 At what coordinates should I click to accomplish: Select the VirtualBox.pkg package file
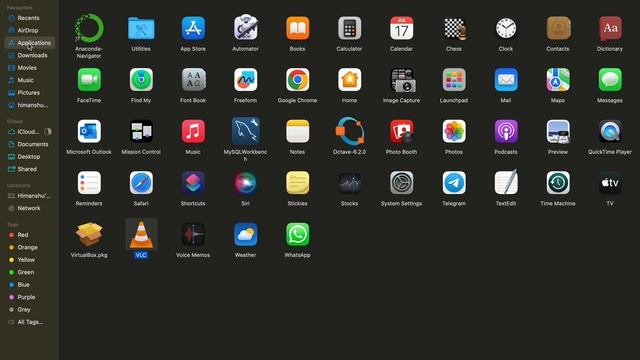pos(89,234)
